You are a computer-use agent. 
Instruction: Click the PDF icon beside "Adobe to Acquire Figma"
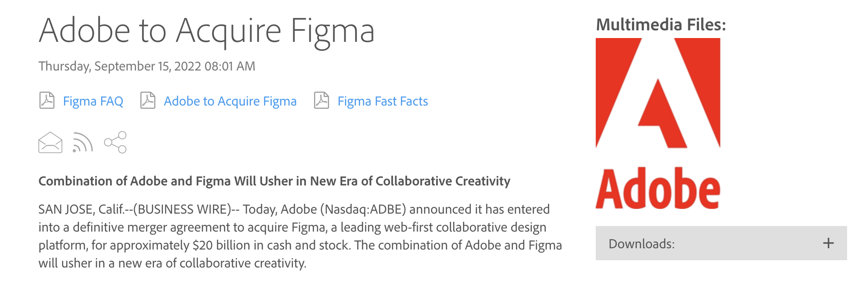coord(148,101)
